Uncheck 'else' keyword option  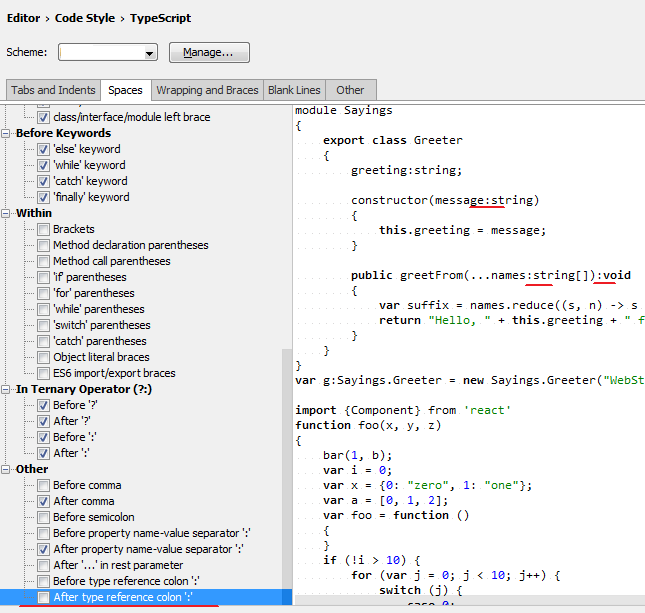[x=43, y=149]
